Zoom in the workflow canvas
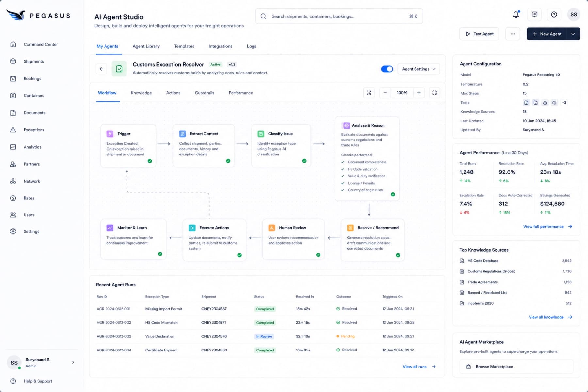Screen dimensions: 588x392 tap(419, 93)
